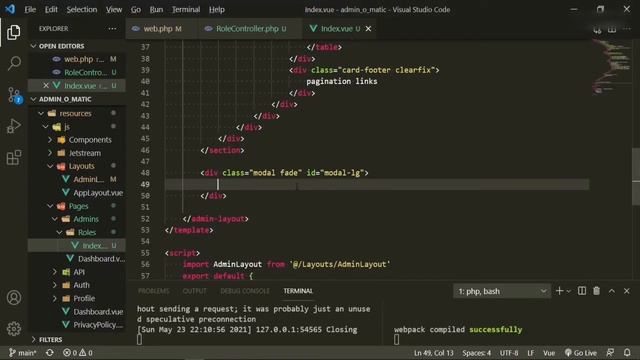640x360 pixels.
Task: Add a new terminal
Action: click(x=559, y=291)
